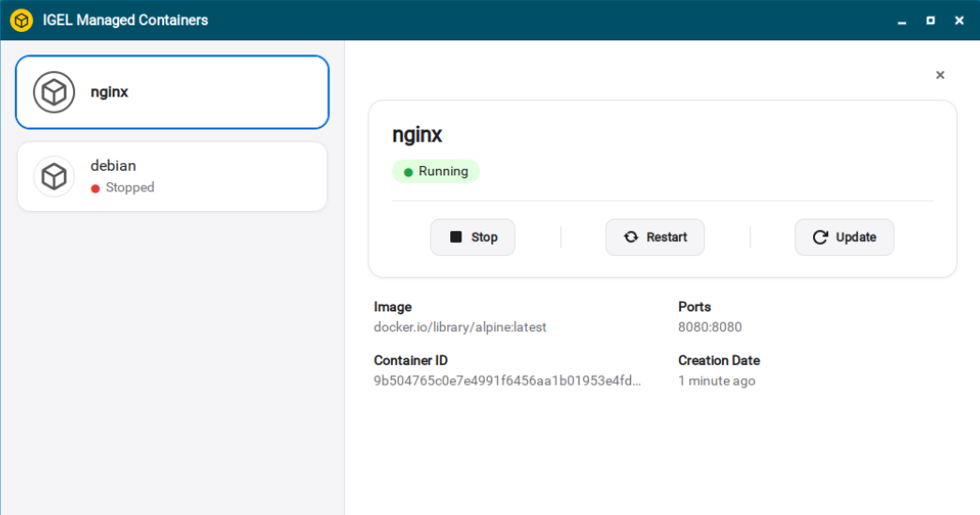980x515 pixels.
Task: Restart the nginx container
Action: click(x=655, y=237)
